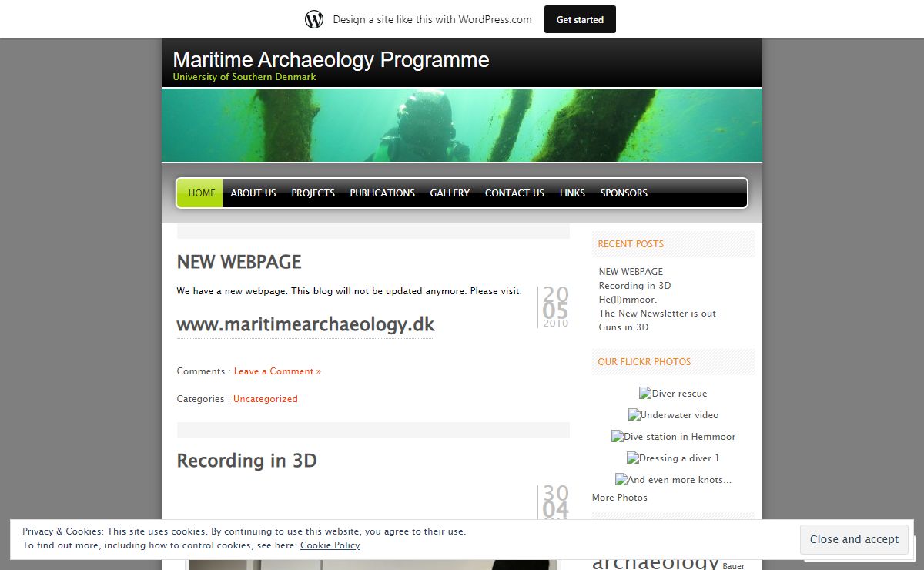Screen dimensions: 924x570
Task: Open the PUBLICATIONS menu item
Action: pyautogui.click(x=382, y=193)
